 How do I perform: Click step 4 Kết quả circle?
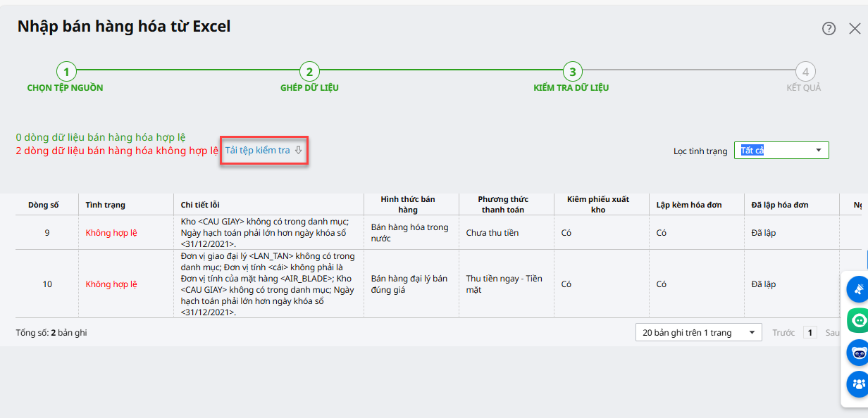805,72
